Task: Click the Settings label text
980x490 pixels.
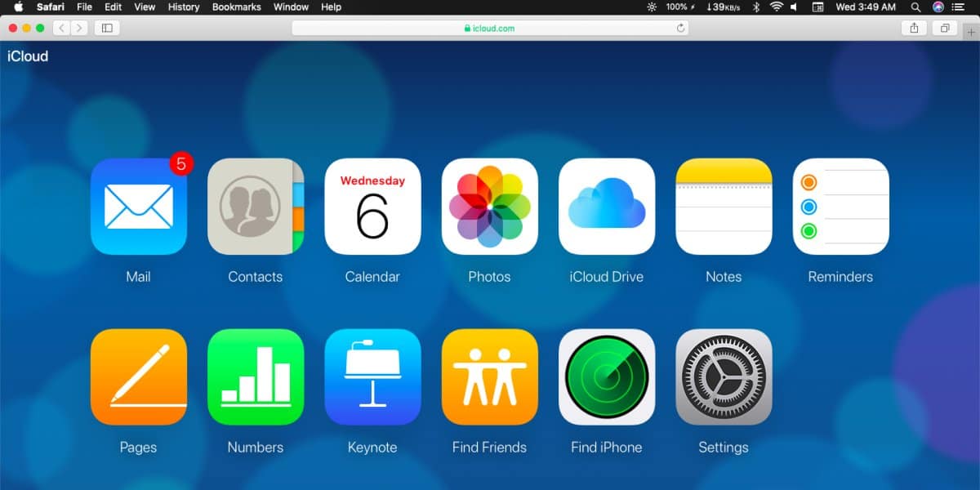Action: [724, 448]
